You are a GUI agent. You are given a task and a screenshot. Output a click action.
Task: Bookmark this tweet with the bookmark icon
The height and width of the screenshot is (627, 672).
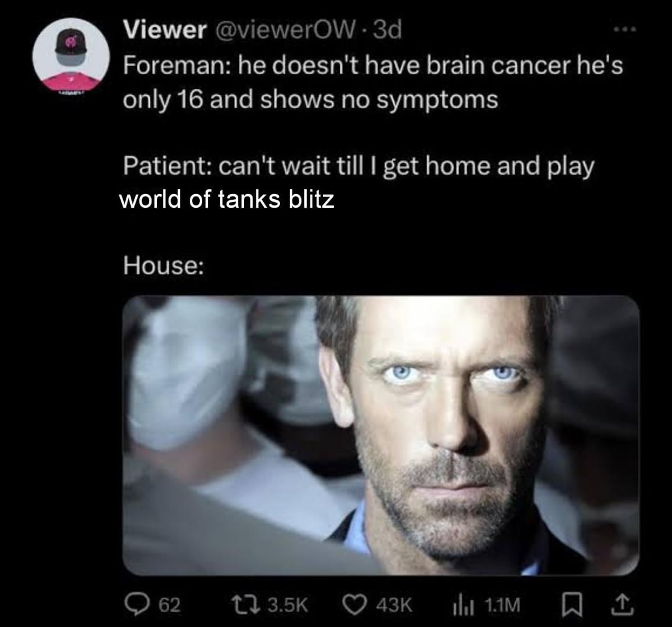[x=571, y=605]
